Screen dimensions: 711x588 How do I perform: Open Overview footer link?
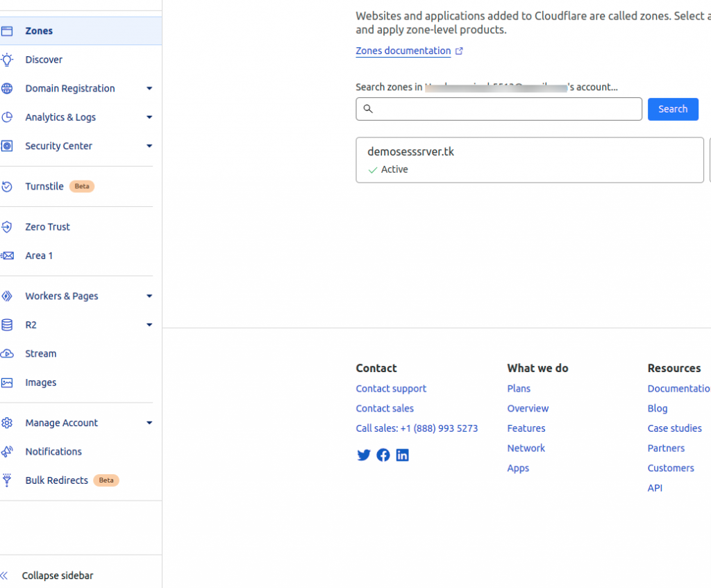point(528,408)
